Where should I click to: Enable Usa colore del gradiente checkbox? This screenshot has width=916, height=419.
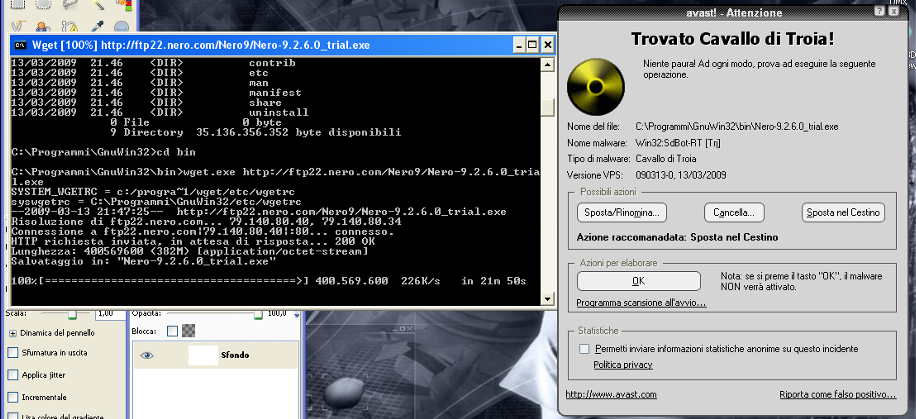tap(12, 416)
